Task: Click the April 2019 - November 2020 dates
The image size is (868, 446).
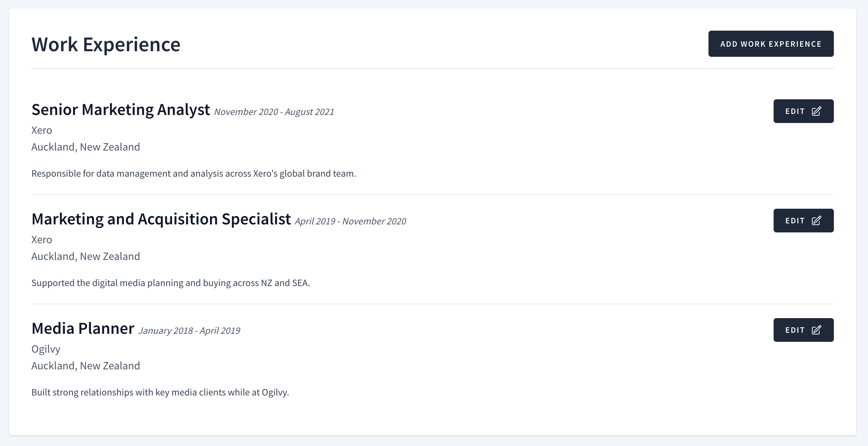Action: tap(350, 221)
